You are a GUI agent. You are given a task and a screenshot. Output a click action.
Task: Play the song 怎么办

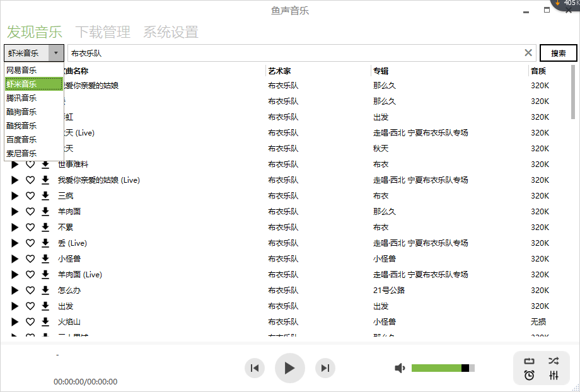coord(14,291)
